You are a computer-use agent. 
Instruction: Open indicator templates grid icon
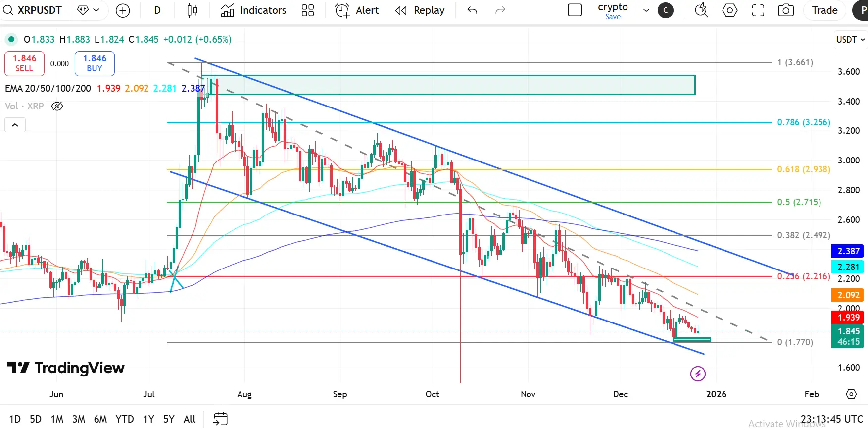308,10
